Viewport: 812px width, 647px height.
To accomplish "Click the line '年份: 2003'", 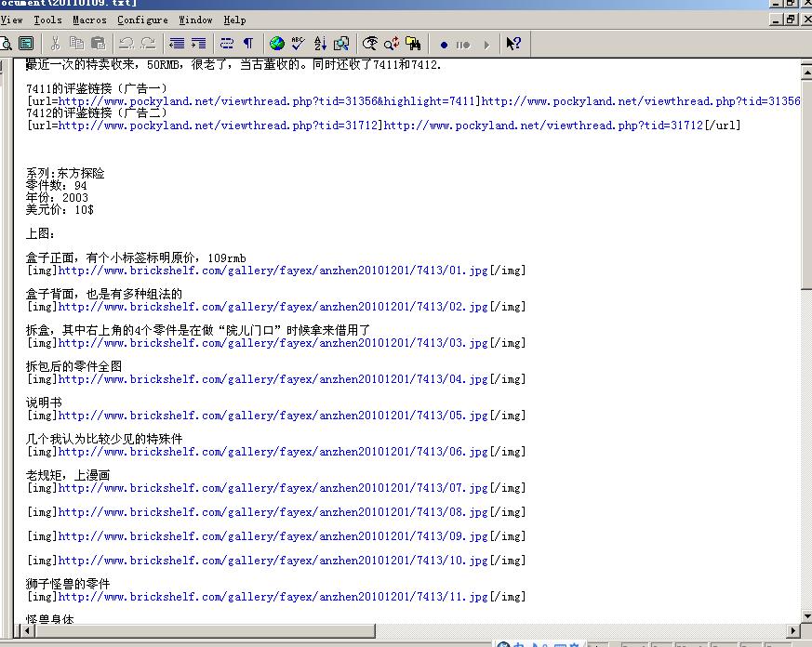I will [57, 198].
